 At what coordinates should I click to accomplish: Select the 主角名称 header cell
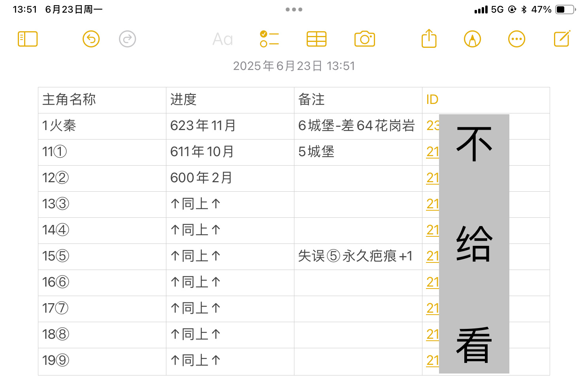pyautogui.click(x=102, y=100)
